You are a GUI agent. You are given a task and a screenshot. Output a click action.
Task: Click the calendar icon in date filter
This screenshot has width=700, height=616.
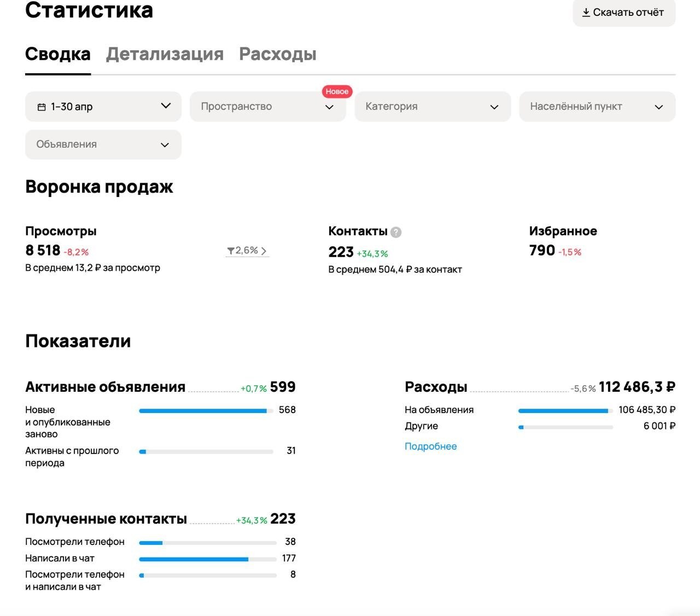click(x=42, y=107)
